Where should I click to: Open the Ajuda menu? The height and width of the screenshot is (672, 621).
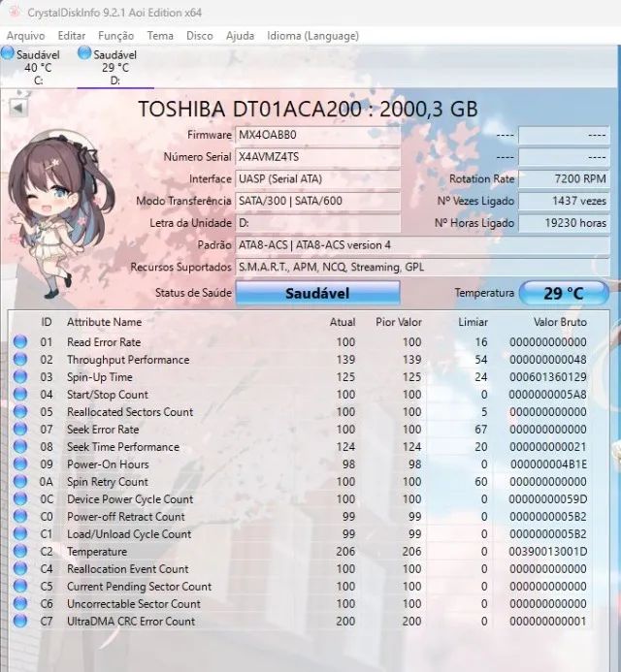click(x=241, y=36)
